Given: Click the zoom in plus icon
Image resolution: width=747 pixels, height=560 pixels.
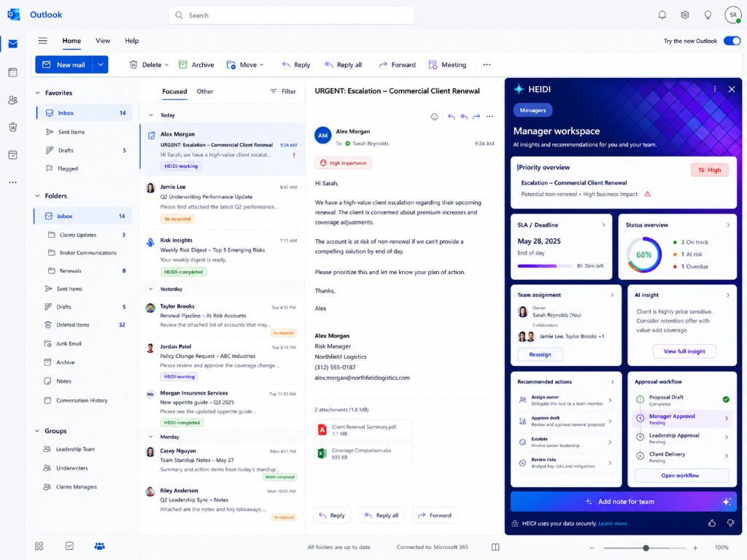Looking at the screenshot, I should (695, 548).
